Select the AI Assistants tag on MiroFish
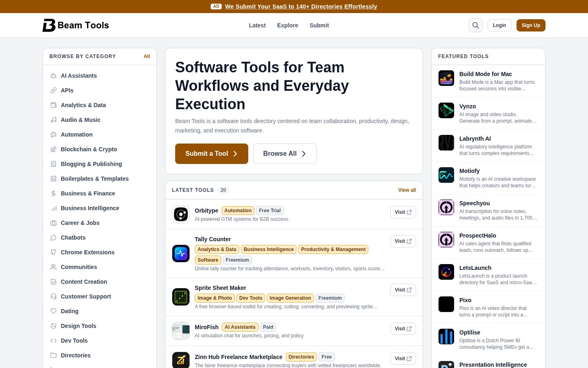Viewport: 588px width, 368px height. 240,327
